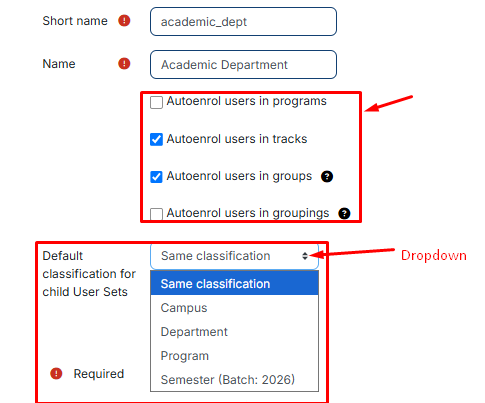Open help icon for Autoenrol users in groupings

click(x=344, y=213)
